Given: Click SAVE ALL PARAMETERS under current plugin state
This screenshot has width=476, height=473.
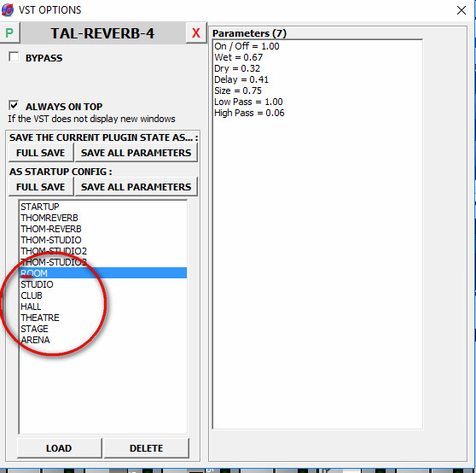Looking at the screenshot, I should point(136,153).
